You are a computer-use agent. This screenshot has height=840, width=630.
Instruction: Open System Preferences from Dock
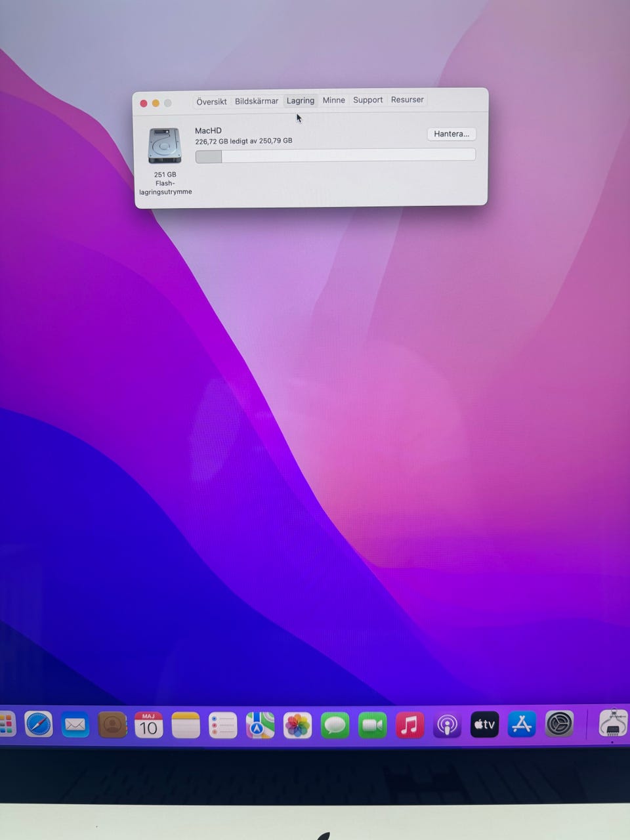pos(559,724)
